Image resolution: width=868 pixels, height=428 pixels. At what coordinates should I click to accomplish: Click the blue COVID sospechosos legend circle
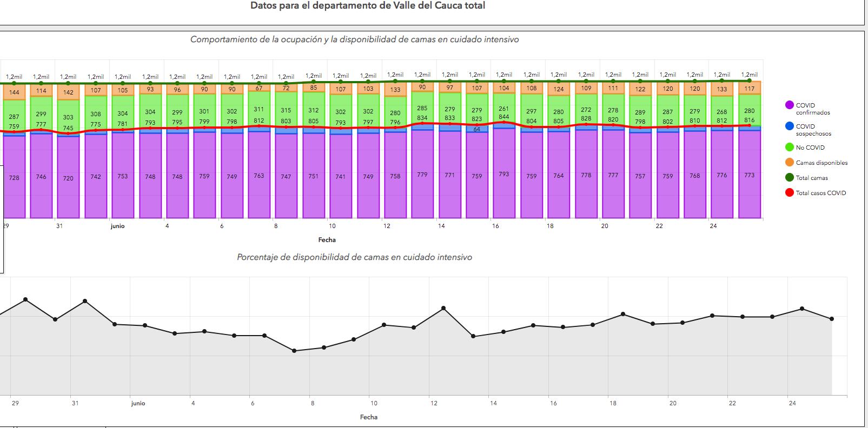tap(789, 126)
